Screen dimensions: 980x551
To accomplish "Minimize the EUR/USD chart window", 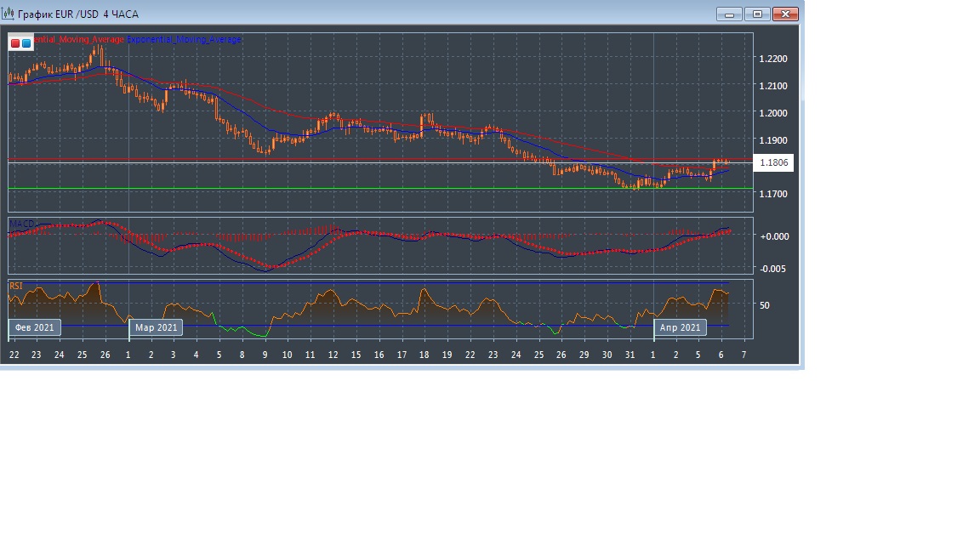I will 729,14.
